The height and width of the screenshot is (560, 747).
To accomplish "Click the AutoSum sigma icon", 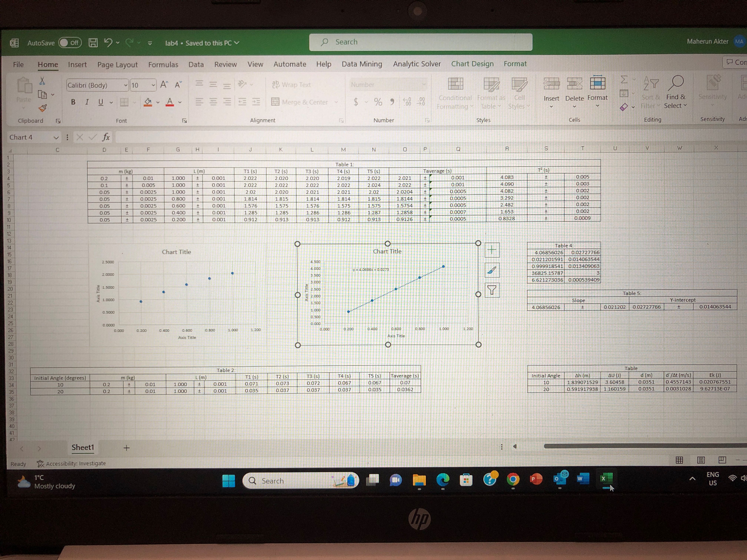I will tap(624, 80).
